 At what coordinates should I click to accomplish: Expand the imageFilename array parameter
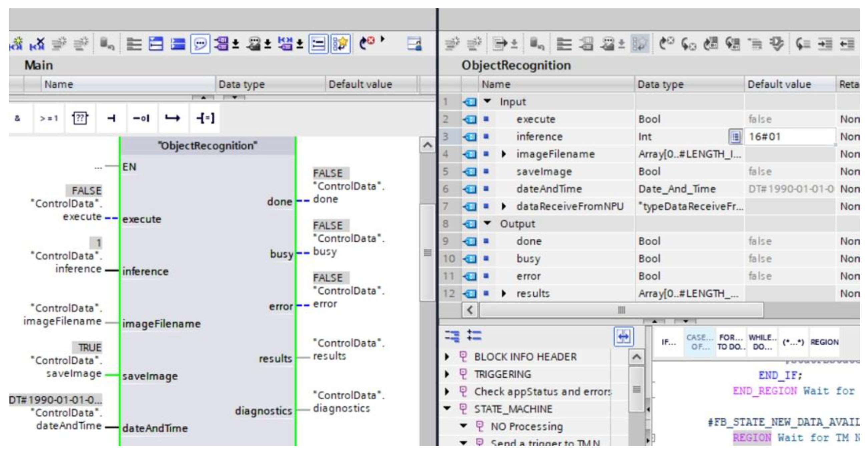coord(504,154)
